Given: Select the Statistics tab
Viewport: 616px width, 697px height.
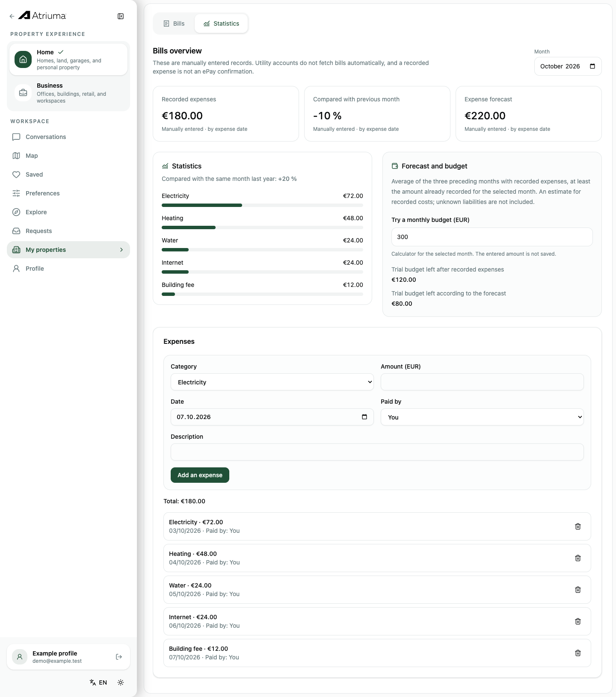Looking at the screenshot, I should point(221,24).
